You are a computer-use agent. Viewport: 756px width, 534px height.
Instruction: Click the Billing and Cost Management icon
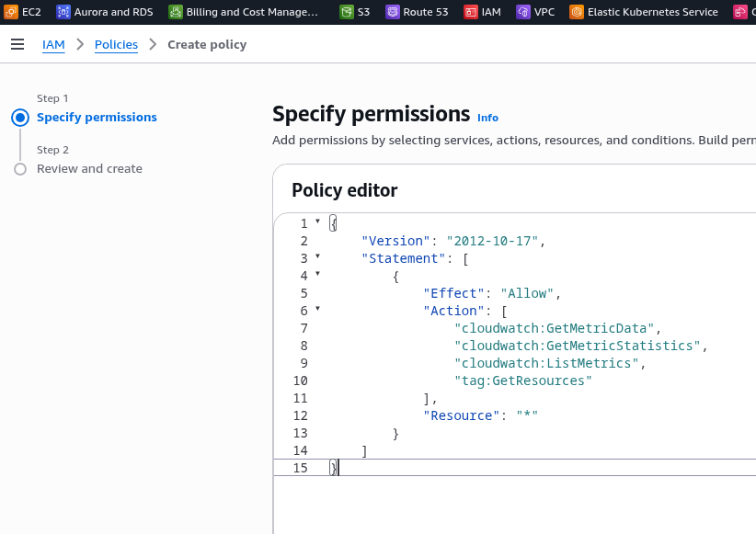click(176, 13)
